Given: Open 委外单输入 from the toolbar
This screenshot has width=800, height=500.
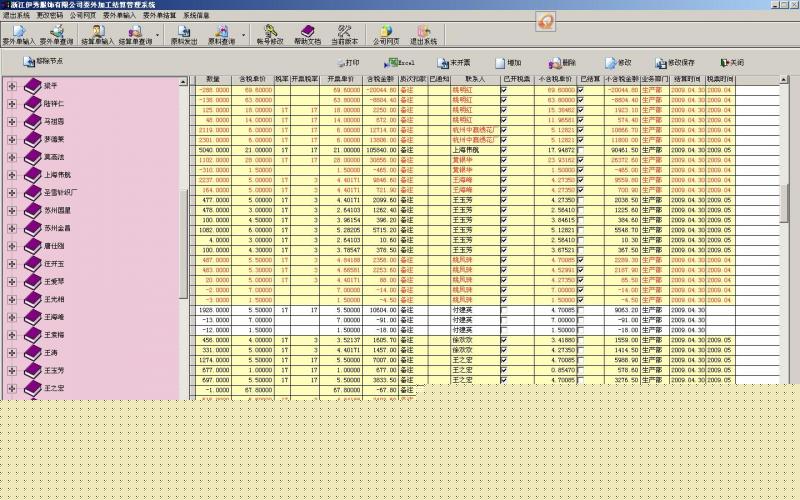Looking at the screenshot, I should click(x=19, y=35).
